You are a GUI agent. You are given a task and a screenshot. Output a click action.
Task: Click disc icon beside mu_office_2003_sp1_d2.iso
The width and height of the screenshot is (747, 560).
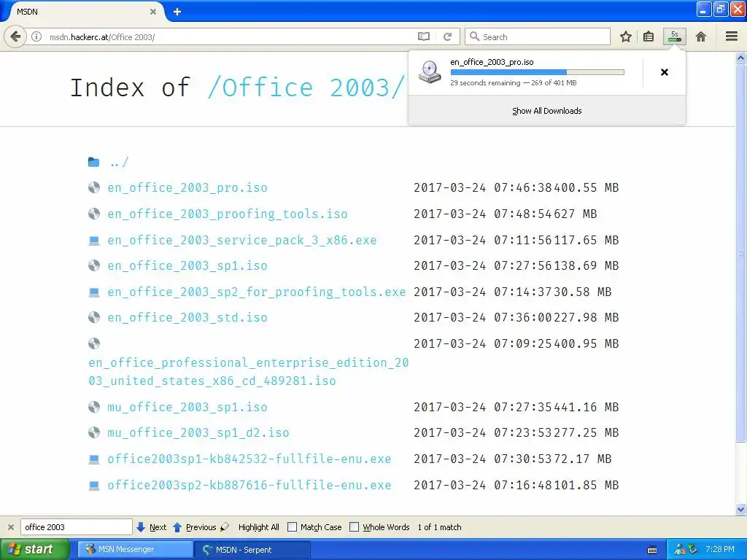point(94,432)
